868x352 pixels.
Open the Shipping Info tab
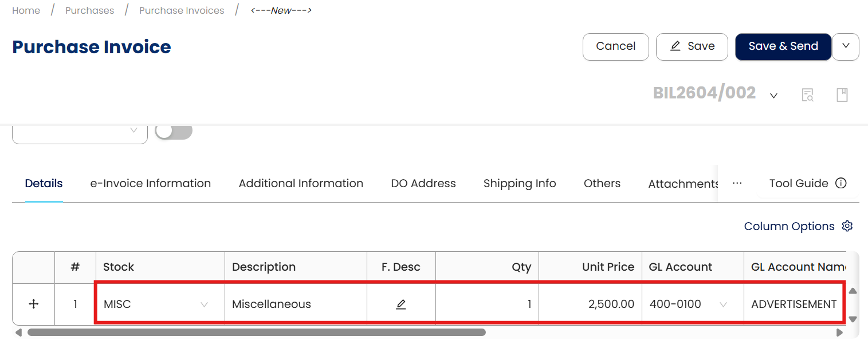pos(520,183)
